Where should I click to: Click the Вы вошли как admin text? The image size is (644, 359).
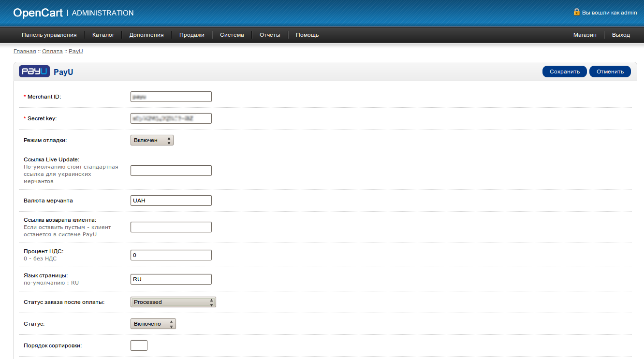point(609,13)
